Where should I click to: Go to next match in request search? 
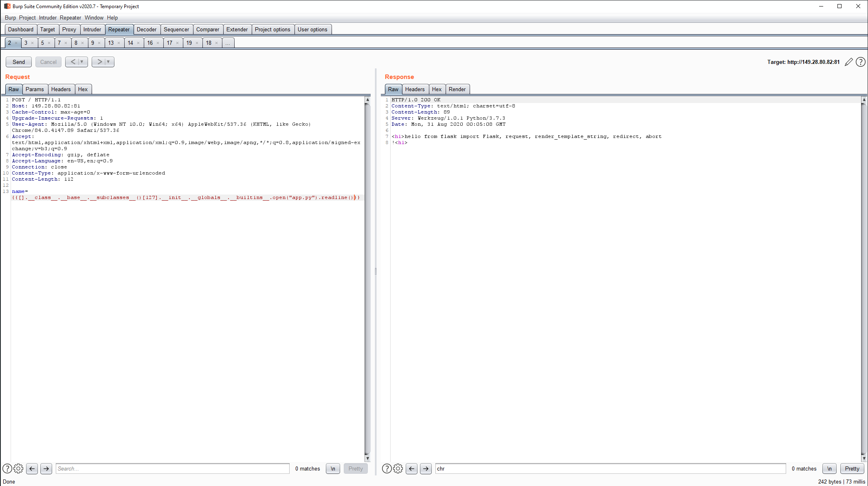tap(46, 468)
